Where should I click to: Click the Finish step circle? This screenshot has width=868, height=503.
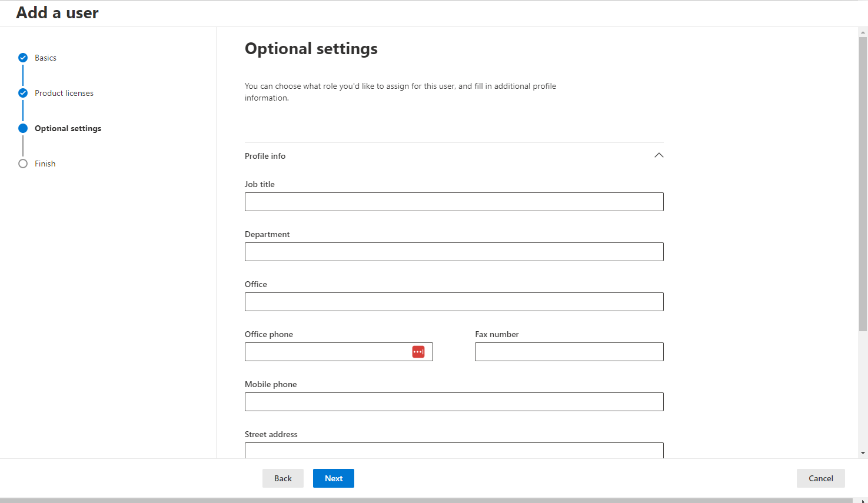(23, 164)
